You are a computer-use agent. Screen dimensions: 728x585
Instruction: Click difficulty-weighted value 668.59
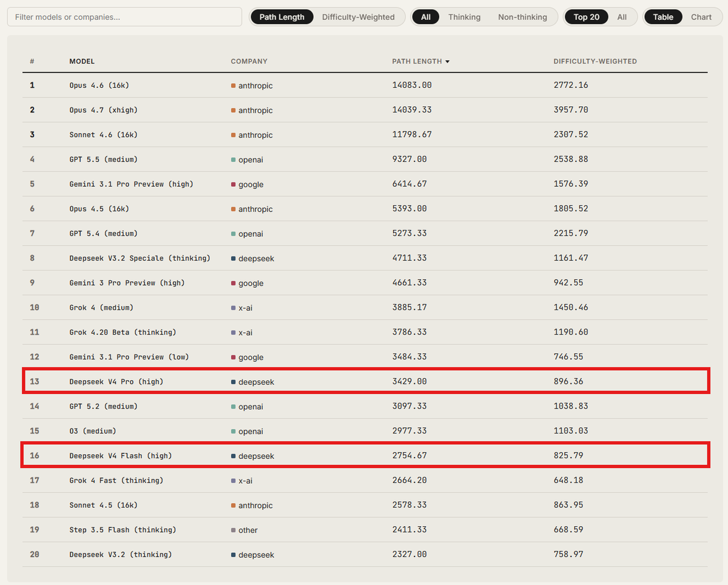pyautogui.click(x=568, y=530)
